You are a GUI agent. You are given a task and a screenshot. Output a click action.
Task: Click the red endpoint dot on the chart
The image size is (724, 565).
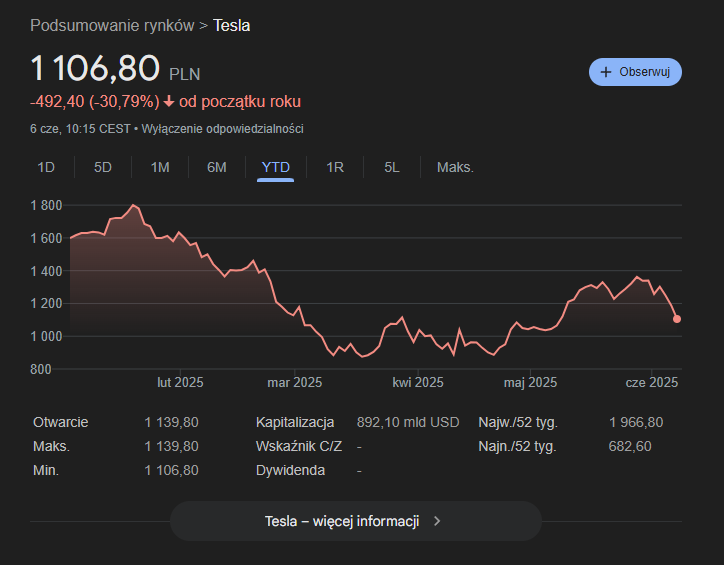click(677, 319)
